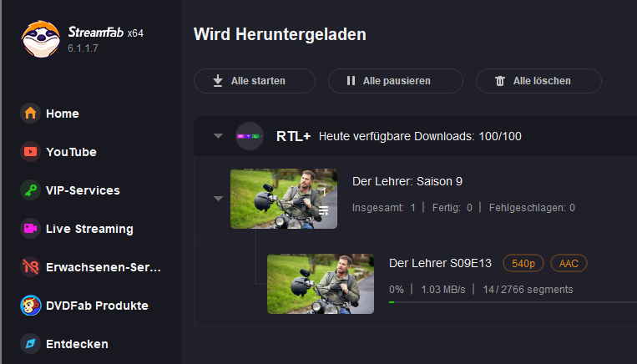Screen dimensions: 637x364
Task: Click the download arrow icon in Alle starten
Action: point(218,81)
